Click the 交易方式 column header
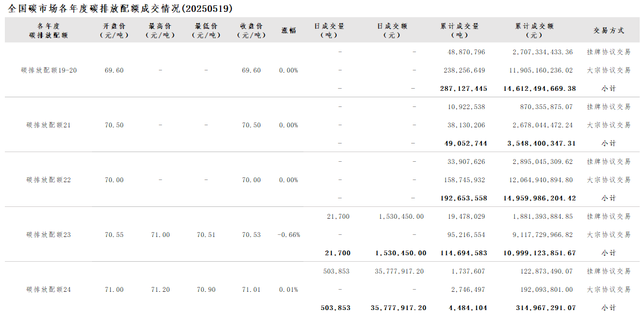This screenshot has height=316, width=644. 608,31
